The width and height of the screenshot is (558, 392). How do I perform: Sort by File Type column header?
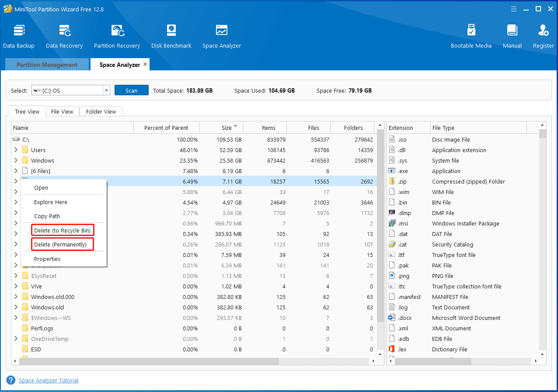pos(479,128)
